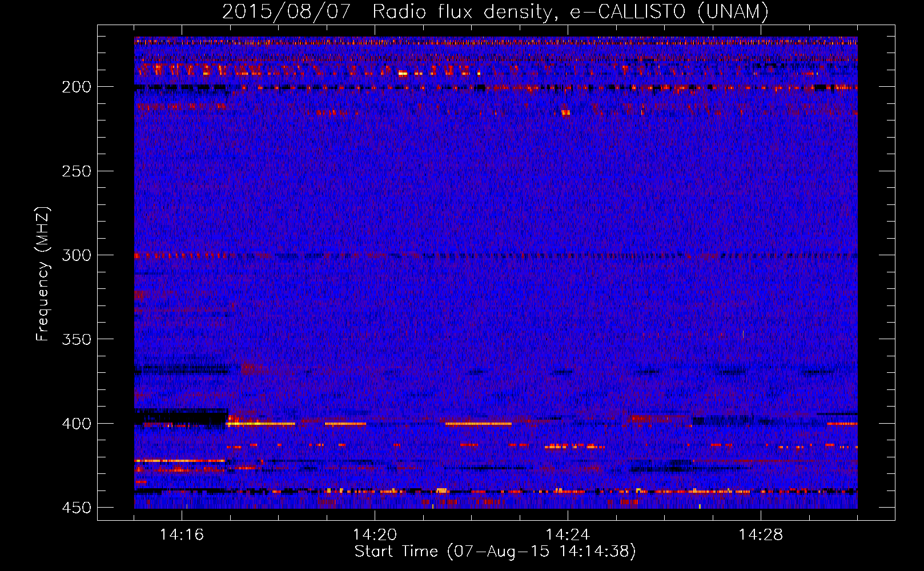Click the 250 frequency tick label
The image size is (924, 571).
pyautogui.click(x=77, y=171)
